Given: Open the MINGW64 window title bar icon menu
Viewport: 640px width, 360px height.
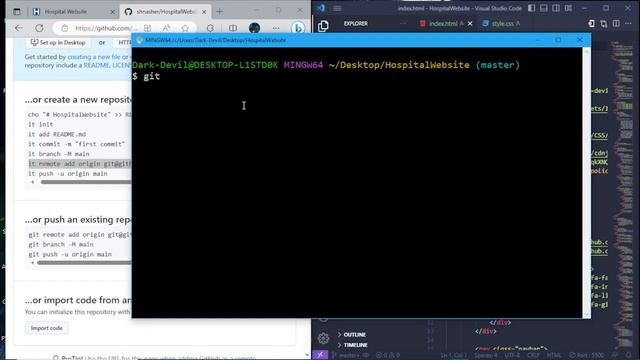Looking at the screenshot, I should 139,40.
